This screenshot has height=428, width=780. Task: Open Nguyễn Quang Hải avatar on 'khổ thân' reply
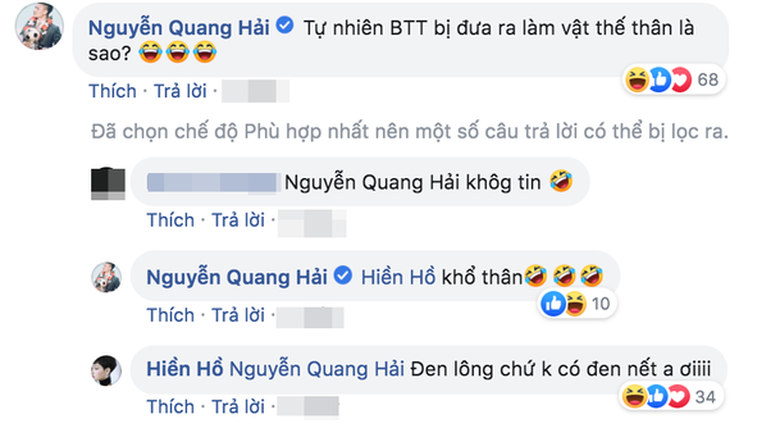click(x=106, y=277)
